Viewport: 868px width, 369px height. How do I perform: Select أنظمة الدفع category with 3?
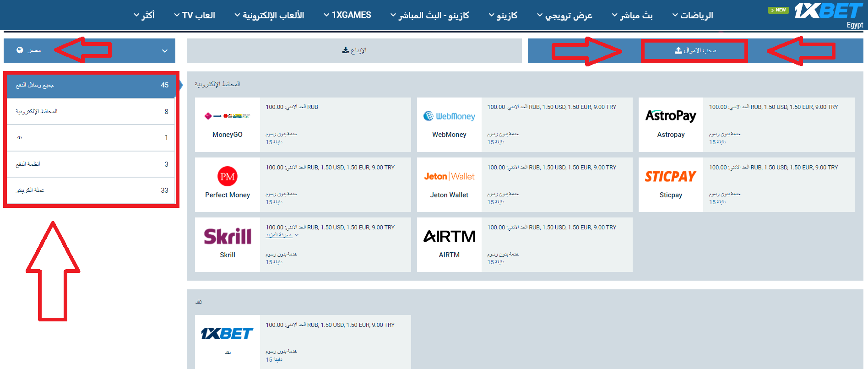coord(91,164)
